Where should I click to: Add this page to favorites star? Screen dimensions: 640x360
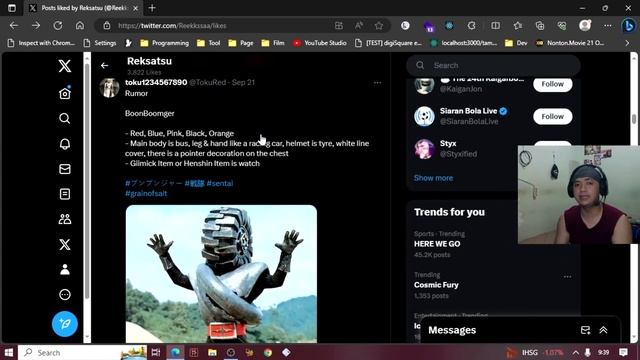point(379,26)
